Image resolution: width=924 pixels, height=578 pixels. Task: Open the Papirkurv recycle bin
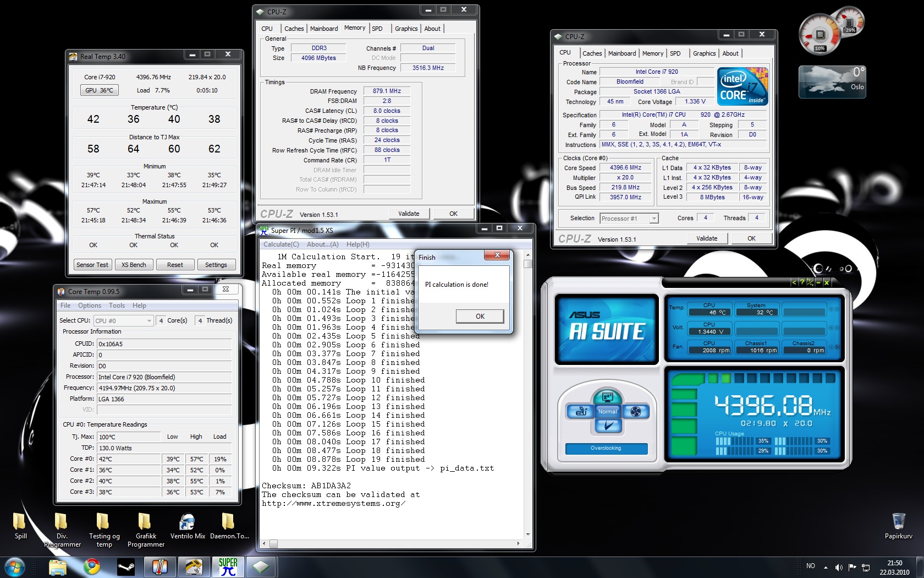tap(898, 526)
